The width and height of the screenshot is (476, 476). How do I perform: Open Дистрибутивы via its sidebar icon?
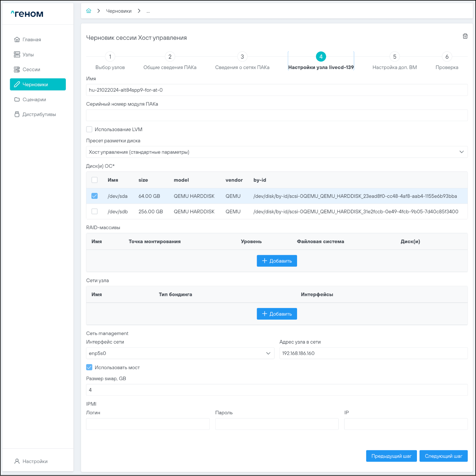click(17, 114)
